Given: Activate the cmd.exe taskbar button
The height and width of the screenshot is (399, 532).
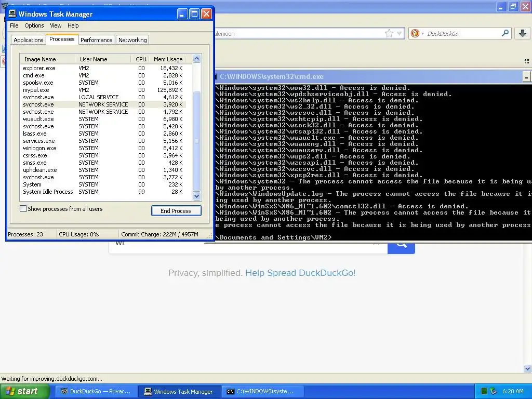Looking at the screenshot, I should click(x=262, y=391).
